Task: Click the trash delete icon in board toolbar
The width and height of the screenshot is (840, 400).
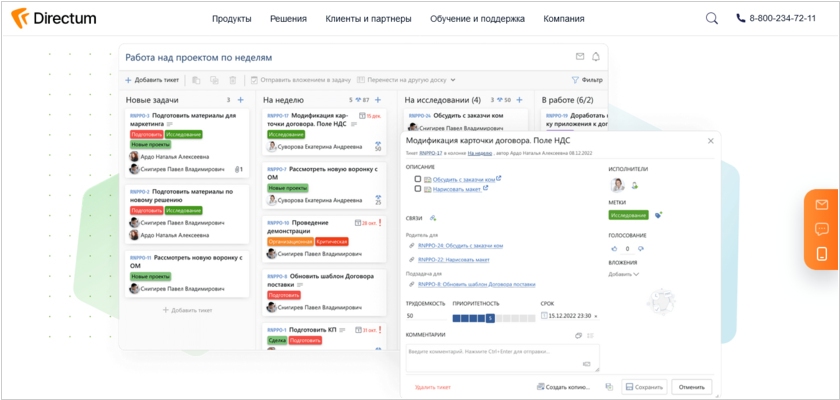Action: tap(232, 80)
